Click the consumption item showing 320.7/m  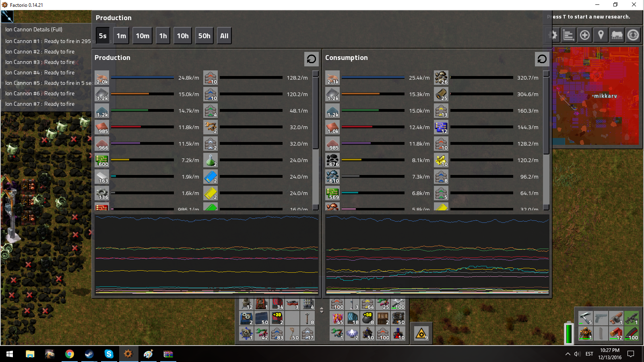pyautogui.click(x=441, y=78)
